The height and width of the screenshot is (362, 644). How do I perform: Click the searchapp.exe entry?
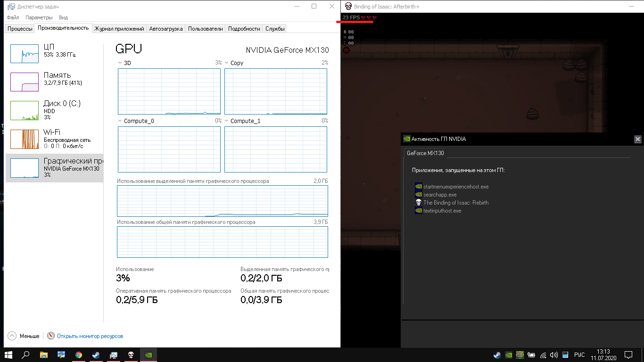click(x=440, y=195)
